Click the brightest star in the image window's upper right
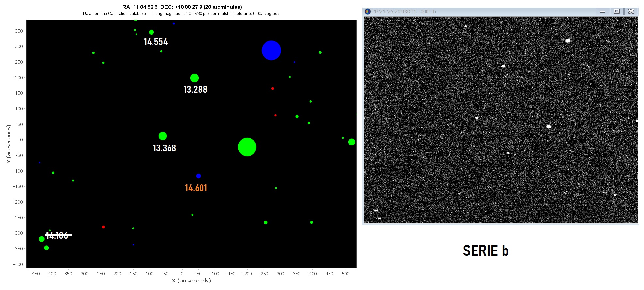This screenshot has width=644, height=290. [x=568, y=41]
